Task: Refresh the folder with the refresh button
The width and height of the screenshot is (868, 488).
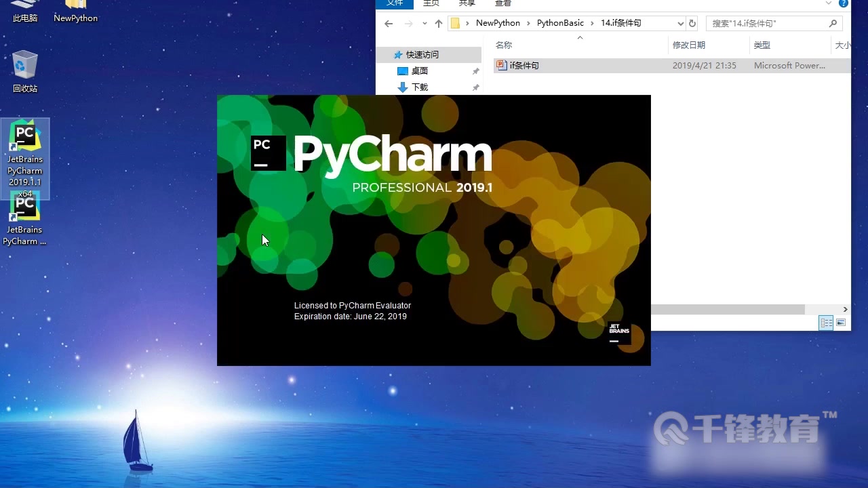Action: point(692,23)
